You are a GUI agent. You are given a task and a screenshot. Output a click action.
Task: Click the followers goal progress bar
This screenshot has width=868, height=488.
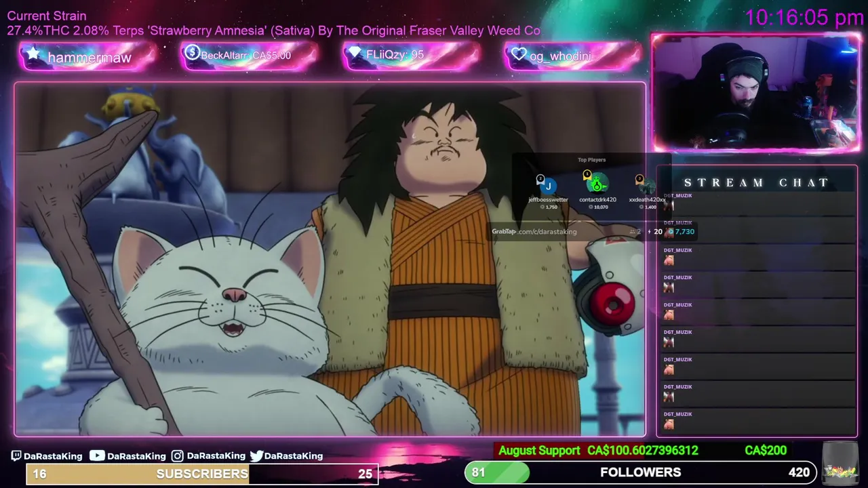pos(640,472)
